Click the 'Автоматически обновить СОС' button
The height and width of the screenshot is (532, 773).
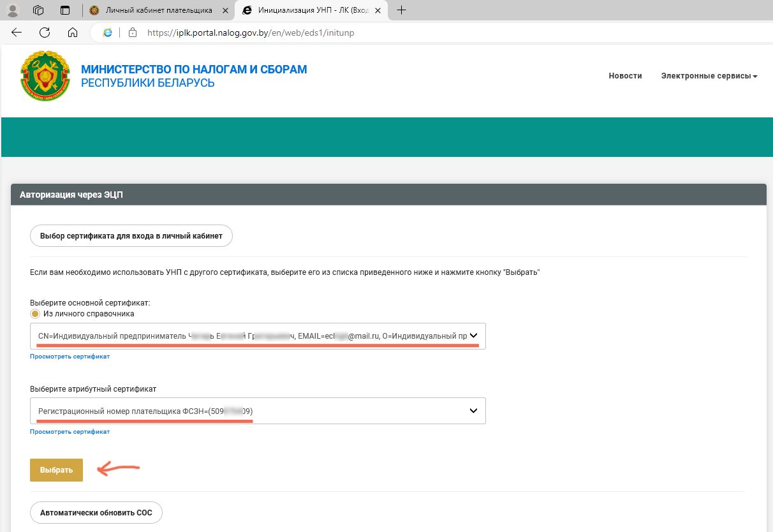click(96, 512)
